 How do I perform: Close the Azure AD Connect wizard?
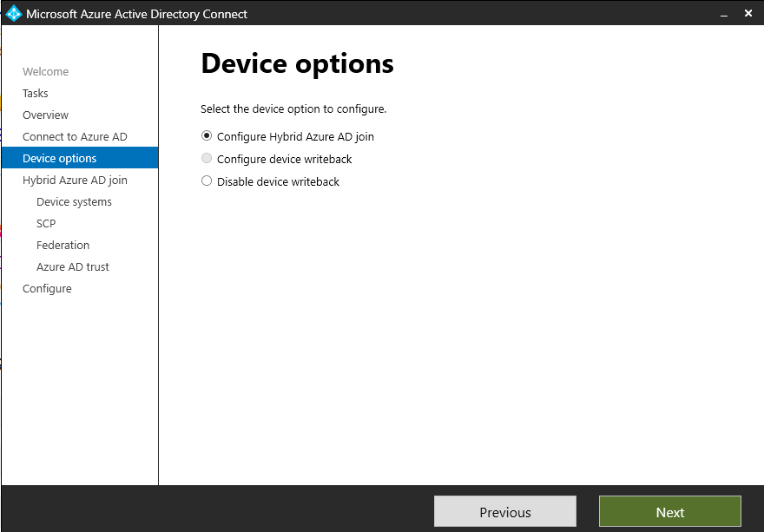coord(748,13)
